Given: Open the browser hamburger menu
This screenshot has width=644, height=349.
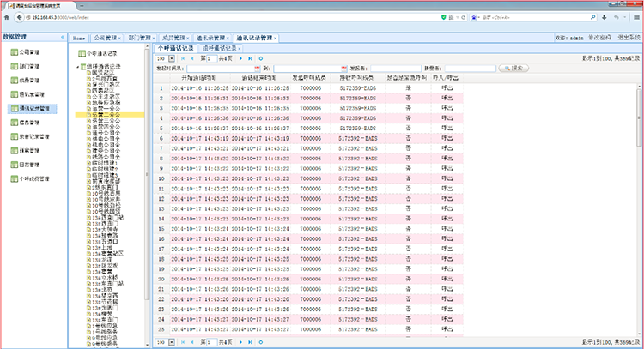Looking at the screenshot, I should point(636,17).
